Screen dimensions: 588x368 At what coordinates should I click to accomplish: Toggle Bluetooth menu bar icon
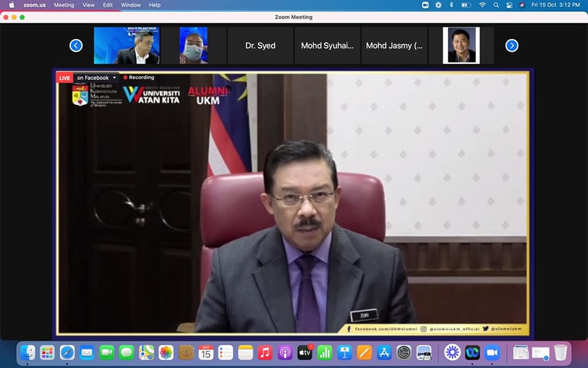click(x=451, y=5)
